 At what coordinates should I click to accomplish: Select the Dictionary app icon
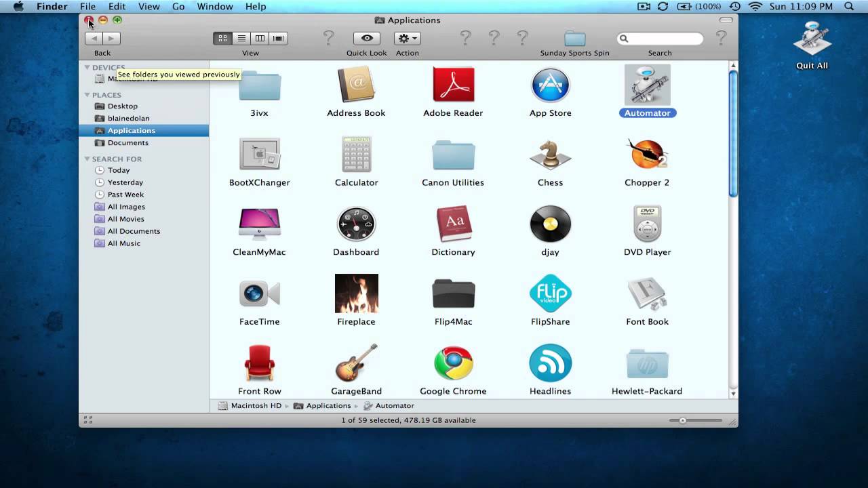pyautogui.click(x=453, y=224)
